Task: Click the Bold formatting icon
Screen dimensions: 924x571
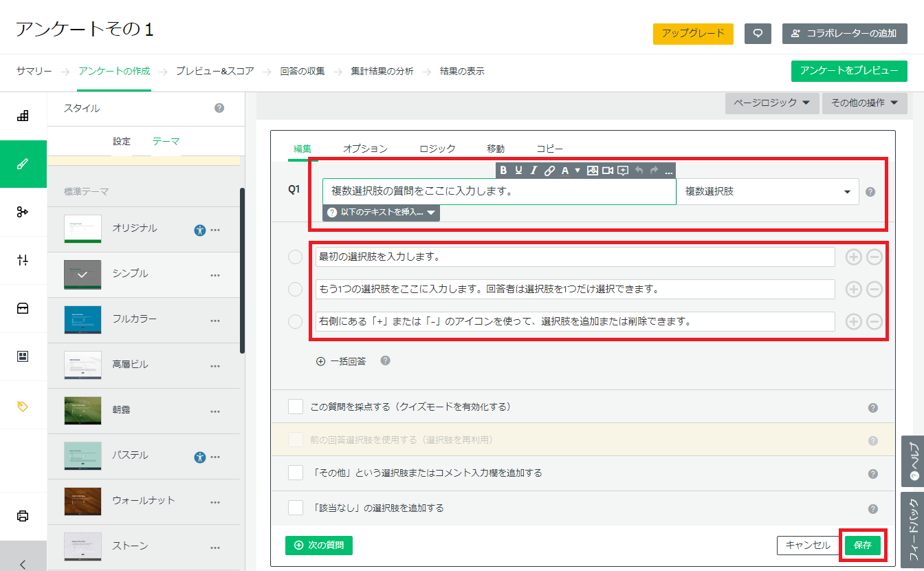Action: (503, 171)
